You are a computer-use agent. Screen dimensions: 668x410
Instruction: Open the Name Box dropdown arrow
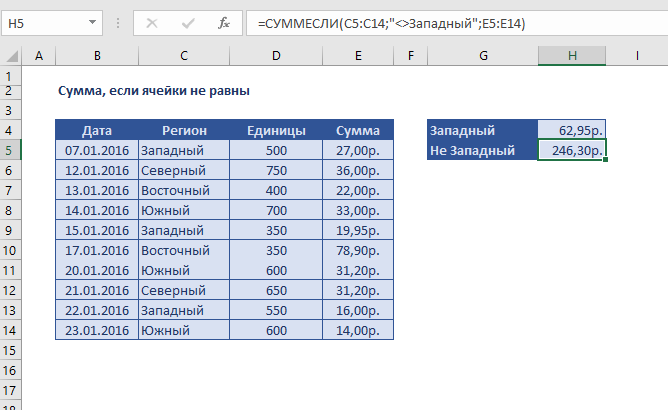pyautogui.click(x=92, y=23)
